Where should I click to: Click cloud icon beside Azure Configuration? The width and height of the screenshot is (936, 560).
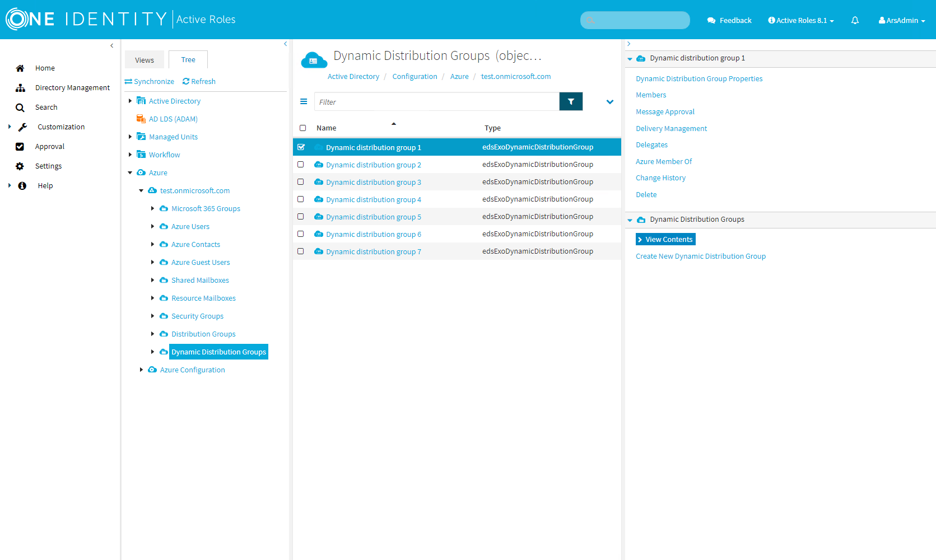pos(152,370)
